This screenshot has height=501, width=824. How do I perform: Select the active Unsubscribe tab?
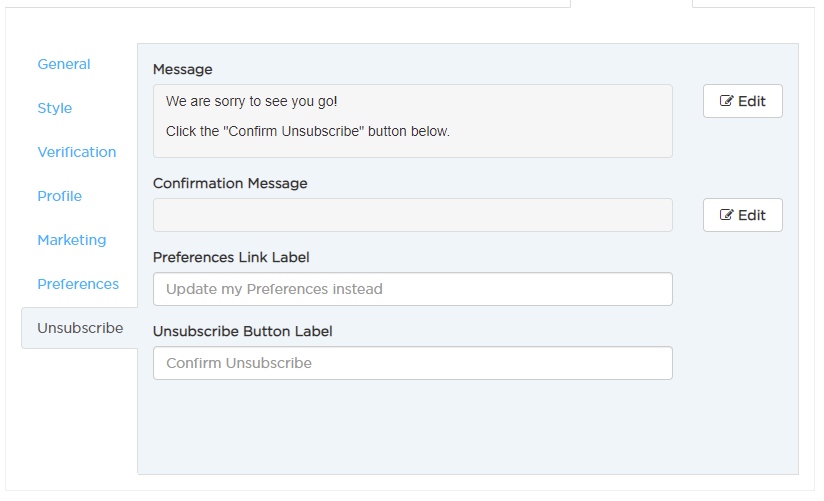click(80, 328)
